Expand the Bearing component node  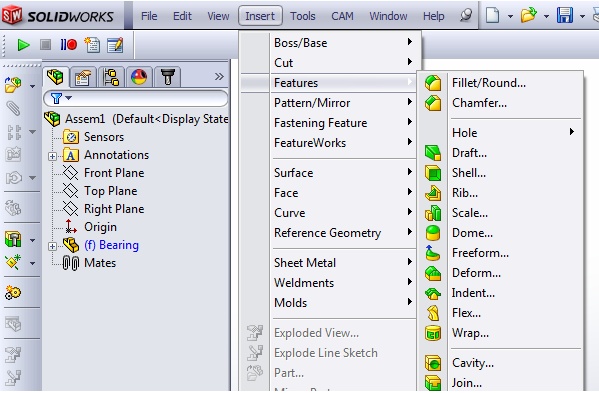(52, 246)
